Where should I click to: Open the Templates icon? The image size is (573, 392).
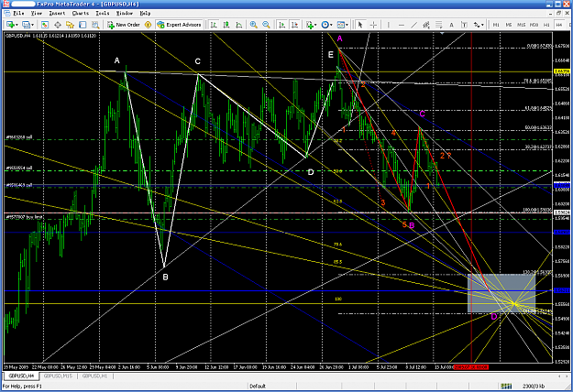pos(340,25)
